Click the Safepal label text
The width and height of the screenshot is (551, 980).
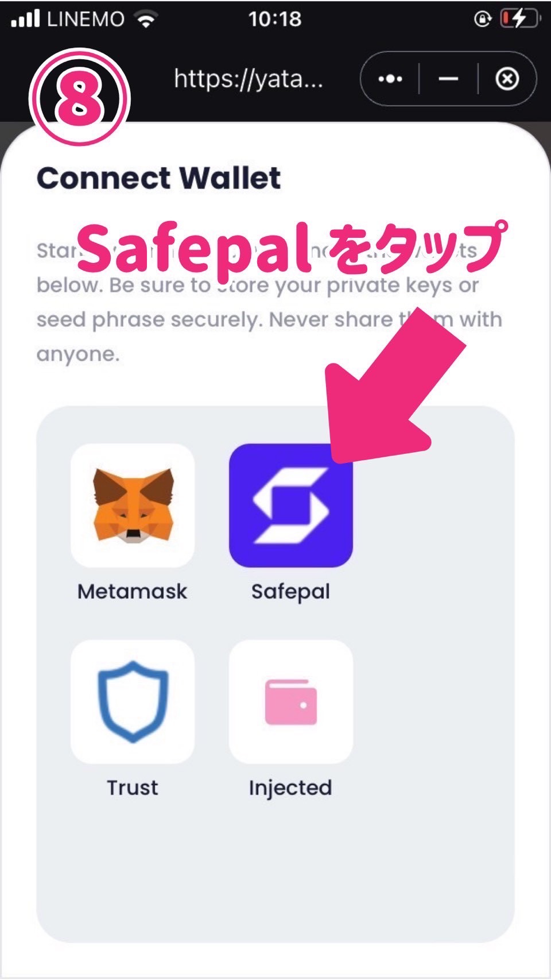pyautogui.click(x=291, y=592)
